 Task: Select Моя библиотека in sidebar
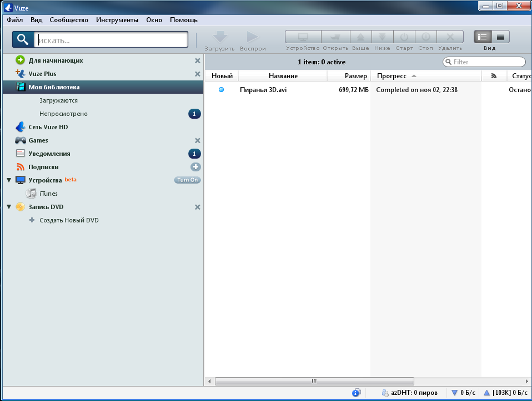coord(103,87)
